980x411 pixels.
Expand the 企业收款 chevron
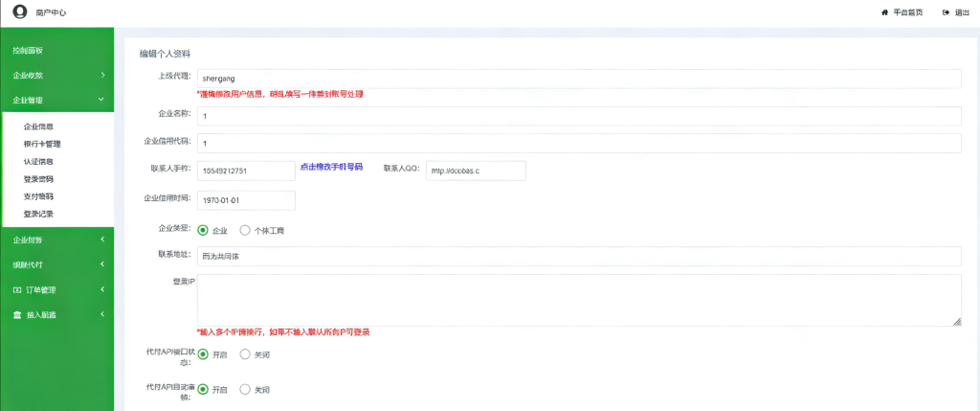[102, 76]
